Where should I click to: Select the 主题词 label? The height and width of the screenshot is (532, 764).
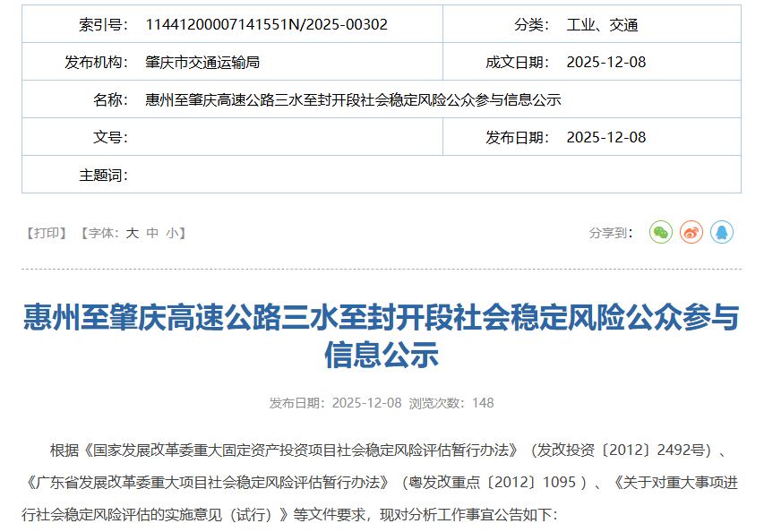103,175
